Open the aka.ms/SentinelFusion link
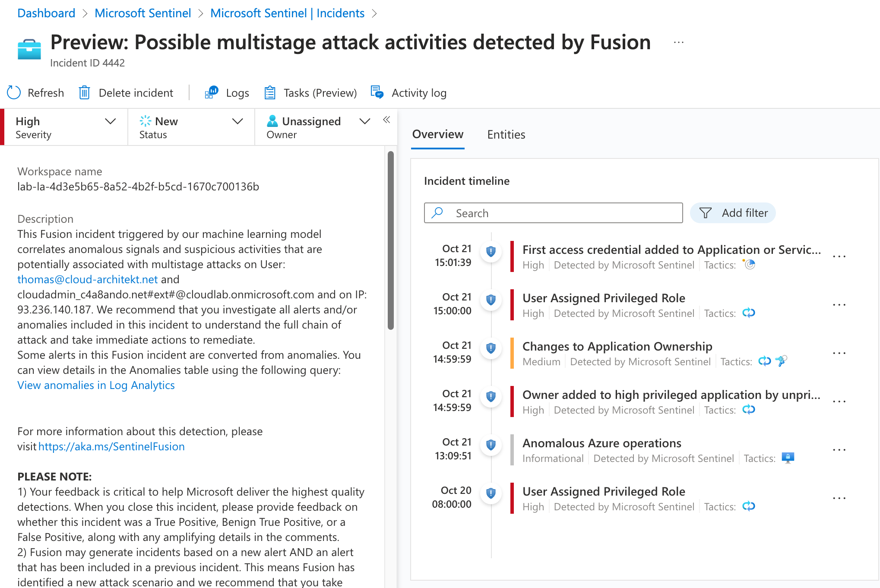The height and width of the screenshot is (588, 880). (x=111, y=446)
